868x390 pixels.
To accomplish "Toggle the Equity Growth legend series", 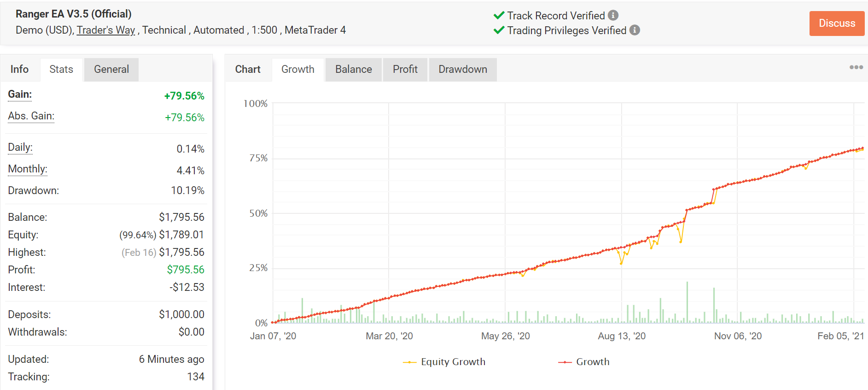I will pos(444,362).
